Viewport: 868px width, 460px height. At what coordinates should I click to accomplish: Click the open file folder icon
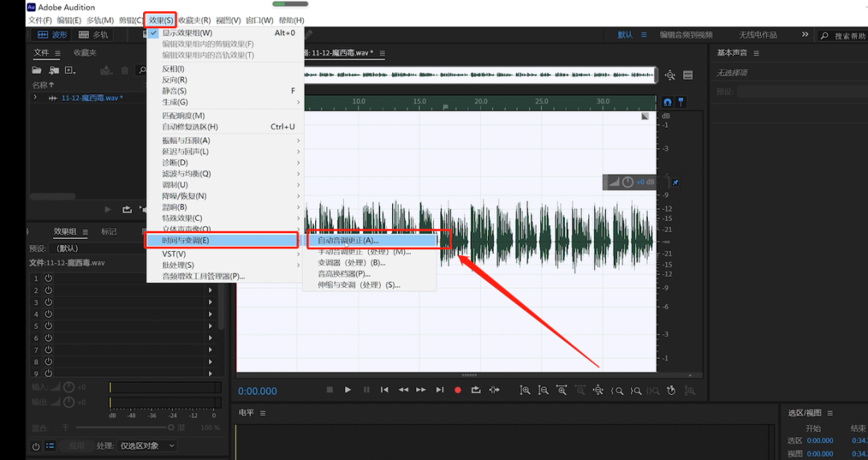(x=36, y=71)
